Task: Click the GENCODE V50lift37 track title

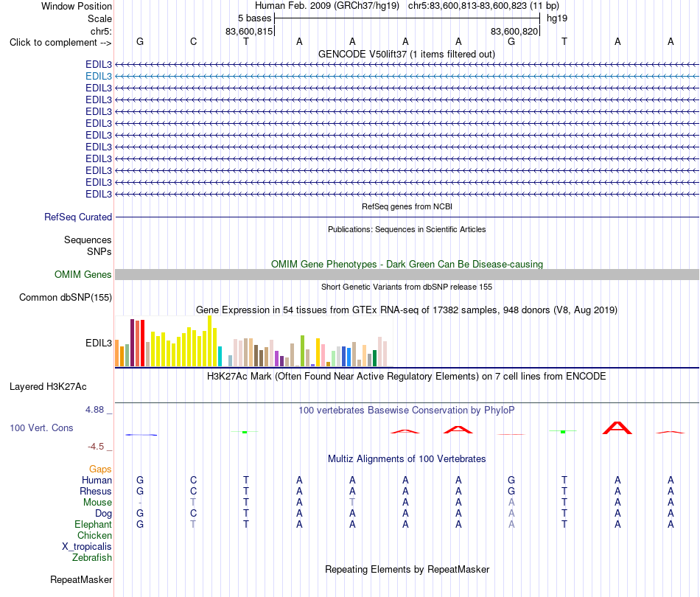Action: pos(407,54)
